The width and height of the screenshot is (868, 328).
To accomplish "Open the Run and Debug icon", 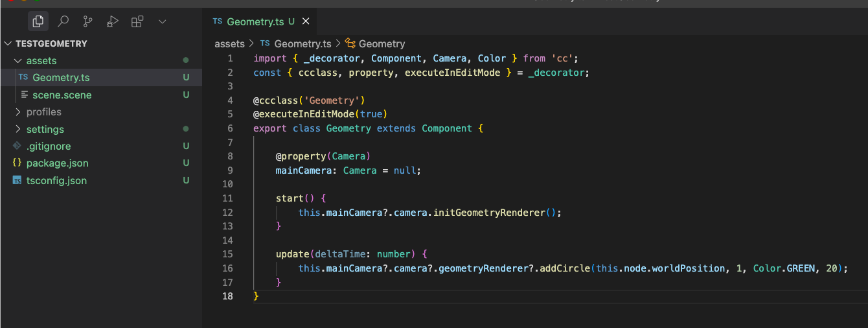I will (112, 21).
